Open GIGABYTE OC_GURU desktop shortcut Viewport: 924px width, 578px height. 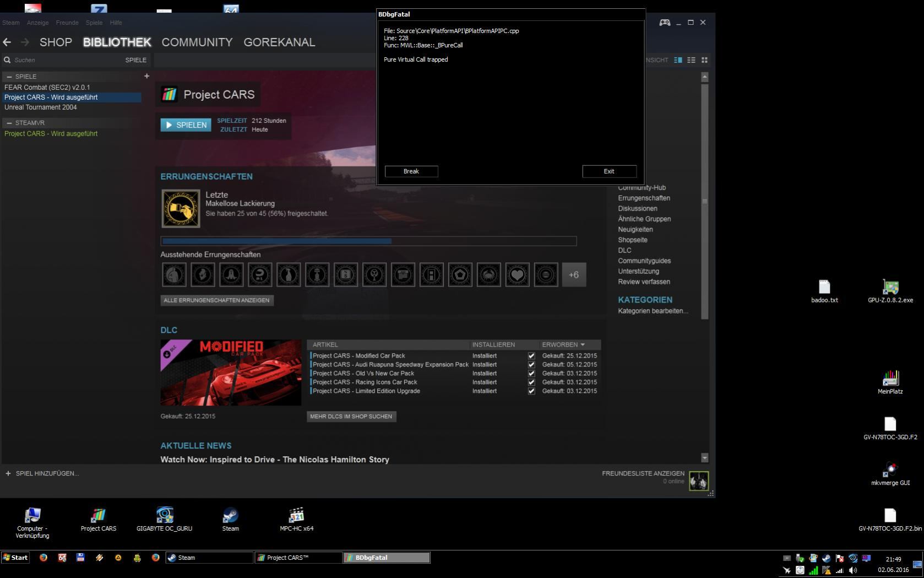164,519
